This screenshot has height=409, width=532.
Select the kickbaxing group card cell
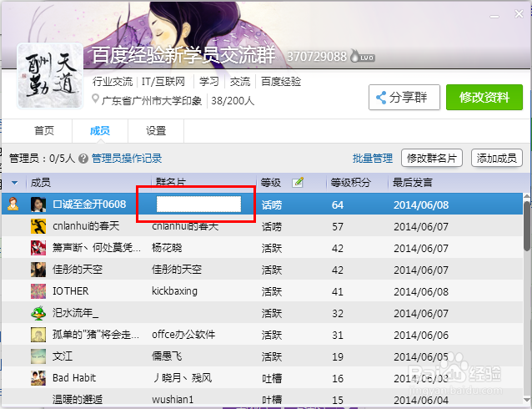pyautogui.click(x=174, y=291)
